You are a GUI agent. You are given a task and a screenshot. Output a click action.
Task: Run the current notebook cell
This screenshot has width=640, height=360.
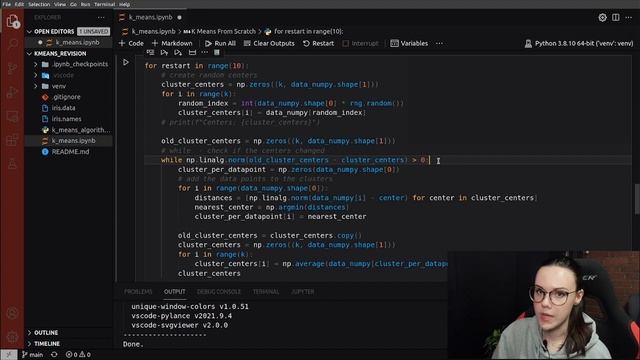tap(126, 62)
